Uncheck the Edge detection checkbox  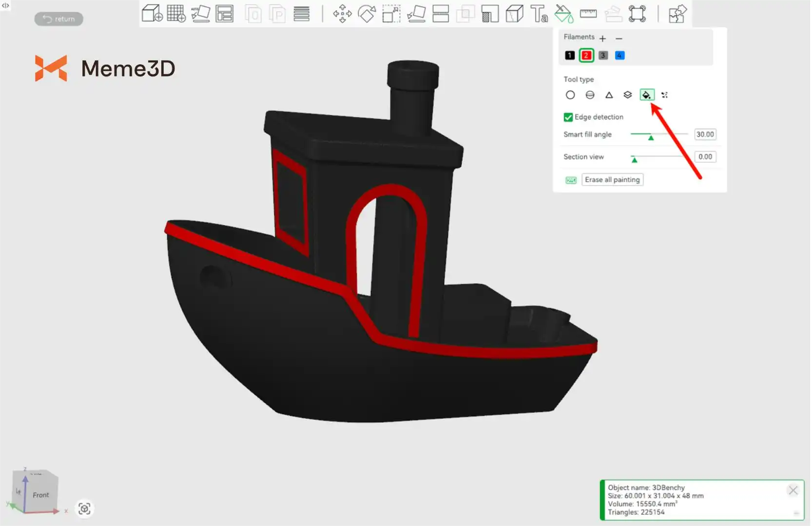(568, 117)
